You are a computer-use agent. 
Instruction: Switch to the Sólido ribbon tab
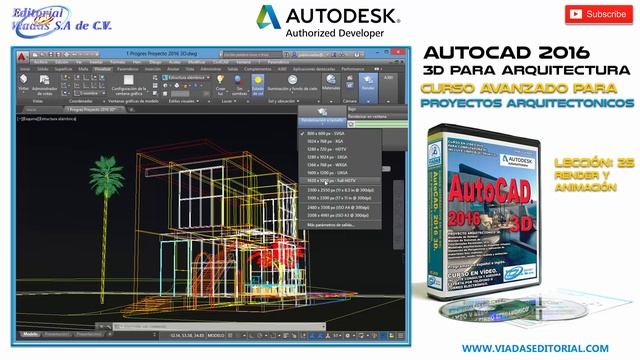pos(43,69)
